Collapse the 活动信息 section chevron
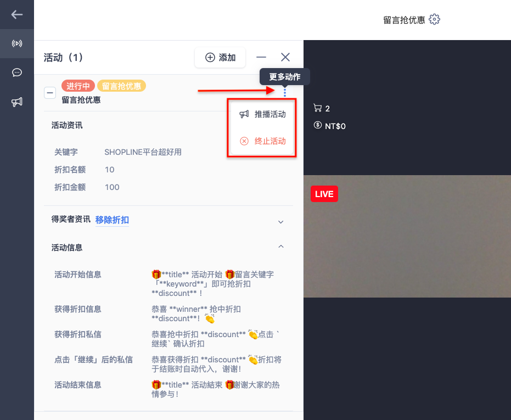This screenshot has width=511, height=420. pos(281,247)
